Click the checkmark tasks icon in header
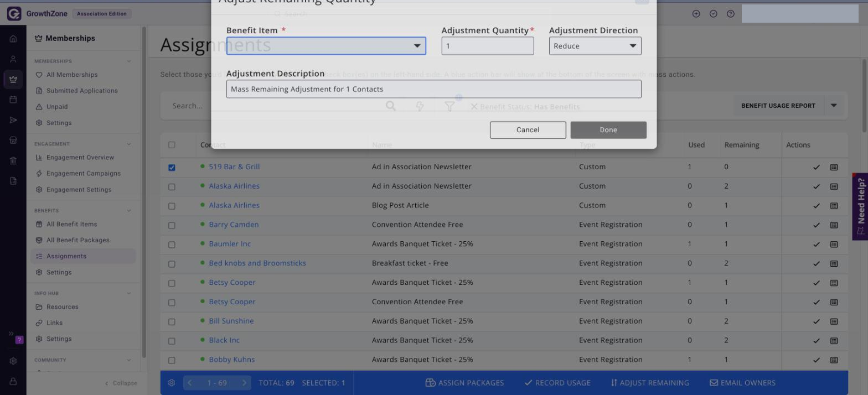 pos(714,14)
